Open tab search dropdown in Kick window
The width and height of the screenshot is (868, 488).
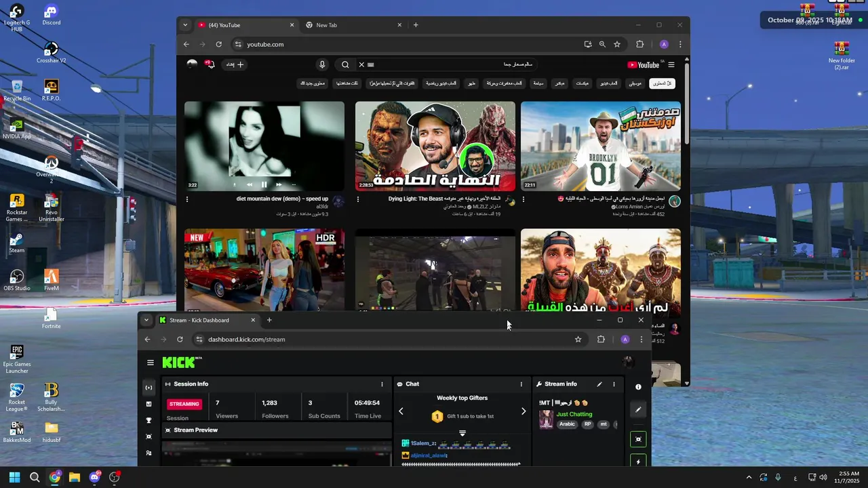(146, 320)
